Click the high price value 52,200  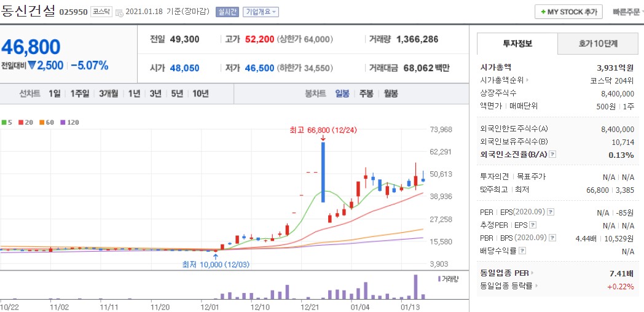259,39
